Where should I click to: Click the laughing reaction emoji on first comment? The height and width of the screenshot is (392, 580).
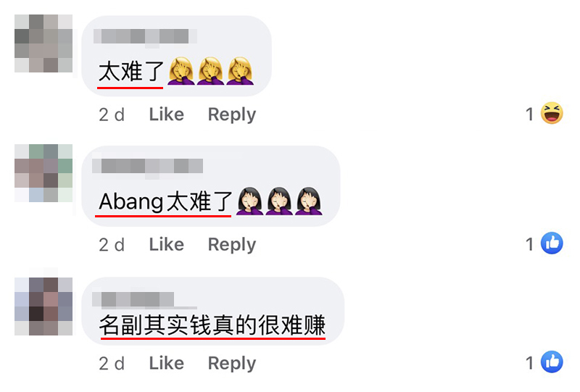click(x=552, y=113)
